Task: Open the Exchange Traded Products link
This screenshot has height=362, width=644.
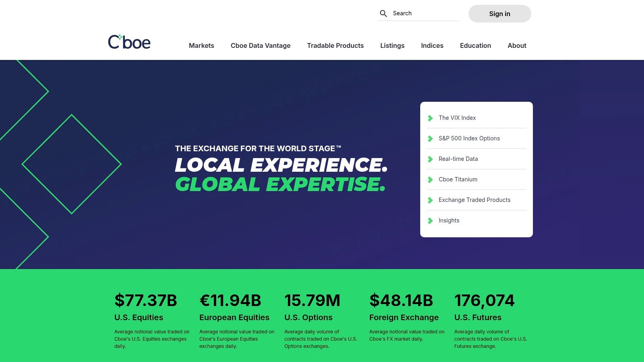Action: point(475,200)
